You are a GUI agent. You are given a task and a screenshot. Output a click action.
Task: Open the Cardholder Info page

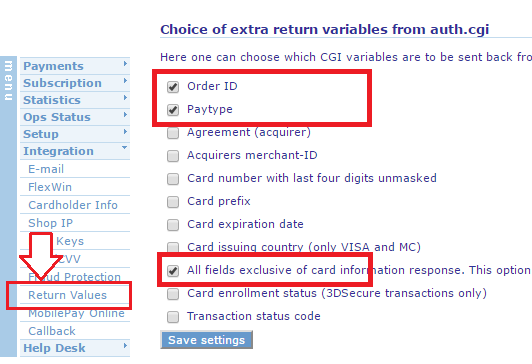[75, 205]
